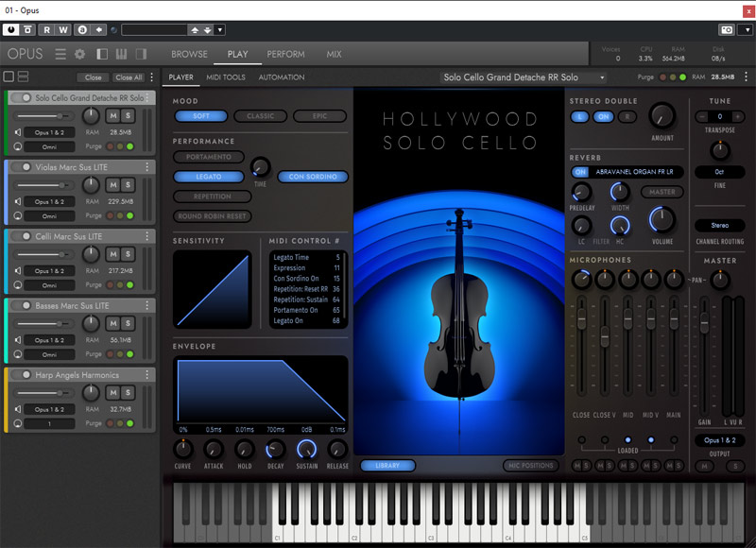
Task: Open the Opus hamburger main menu
Action: [60, 54]
